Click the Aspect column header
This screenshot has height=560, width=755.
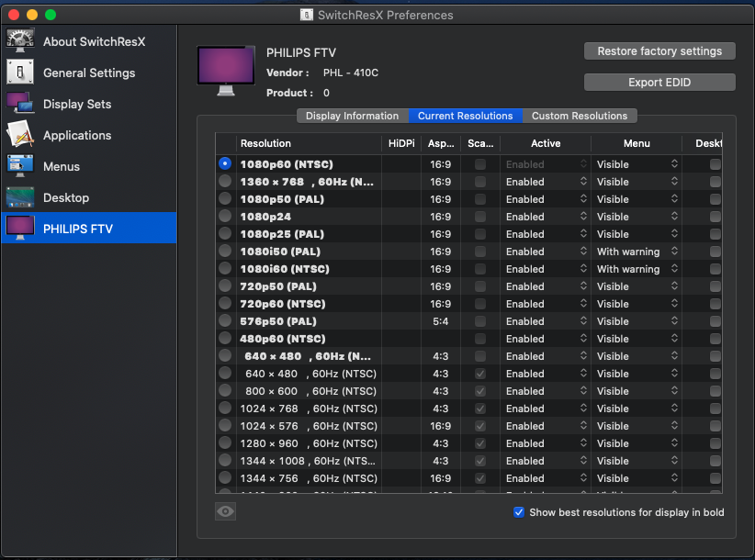pyautogui.click(x=441, y=143)
